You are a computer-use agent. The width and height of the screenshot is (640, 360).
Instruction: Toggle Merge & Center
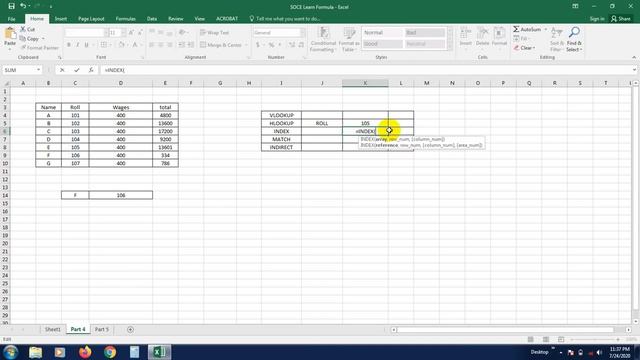tap(221, 45)
